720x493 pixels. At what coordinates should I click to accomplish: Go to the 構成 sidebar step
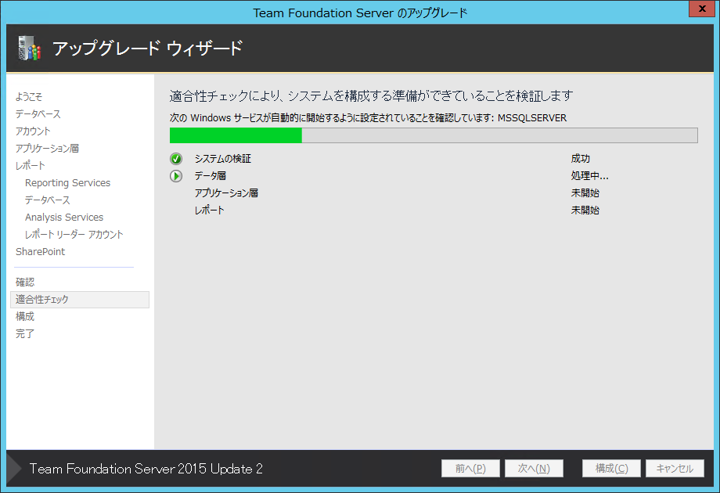(x=25, y=316)
